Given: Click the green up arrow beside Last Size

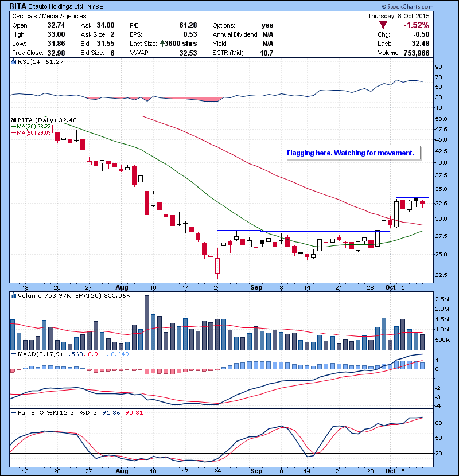Looking at the screenshot, I should click(162, 44).
